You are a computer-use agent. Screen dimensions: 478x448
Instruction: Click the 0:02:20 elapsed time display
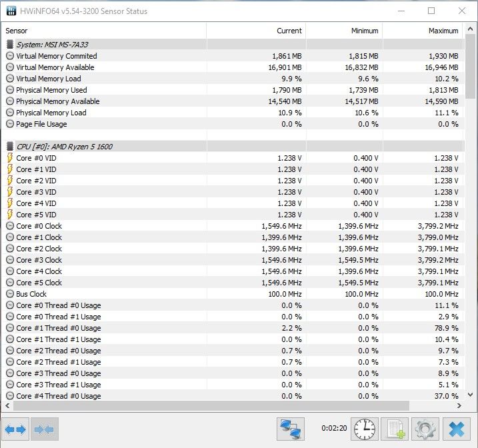(334, 428)
